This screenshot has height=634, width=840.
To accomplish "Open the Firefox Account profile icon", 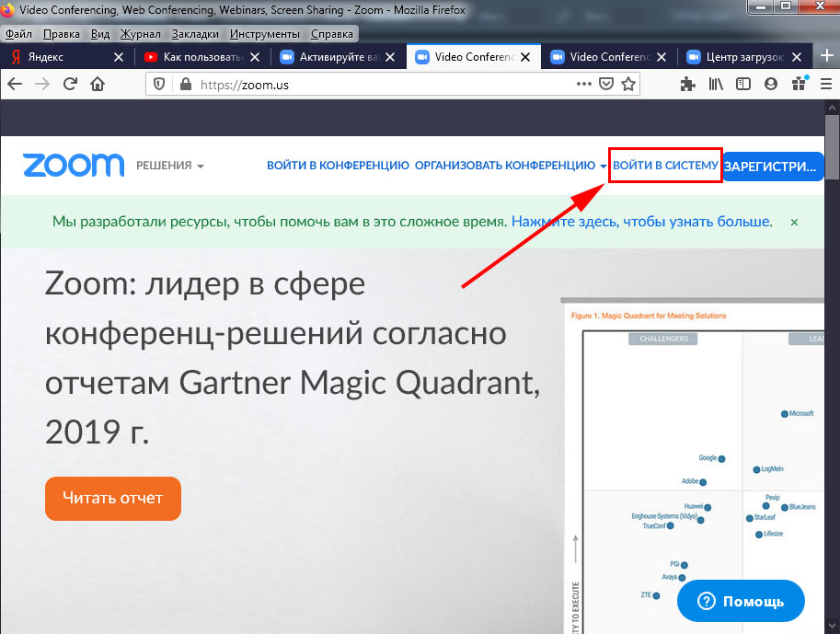I will tap(771, 83).
